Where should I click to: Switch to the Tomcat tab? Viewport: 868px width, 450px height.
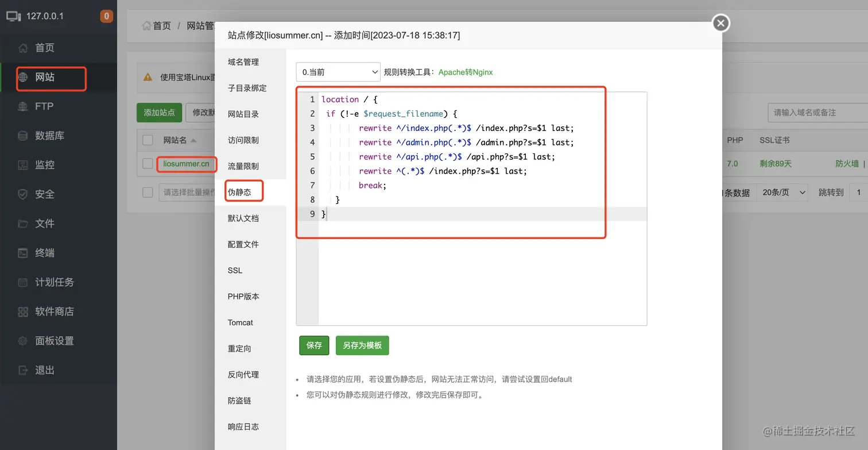pyautogui.click(x=250, y=322)
